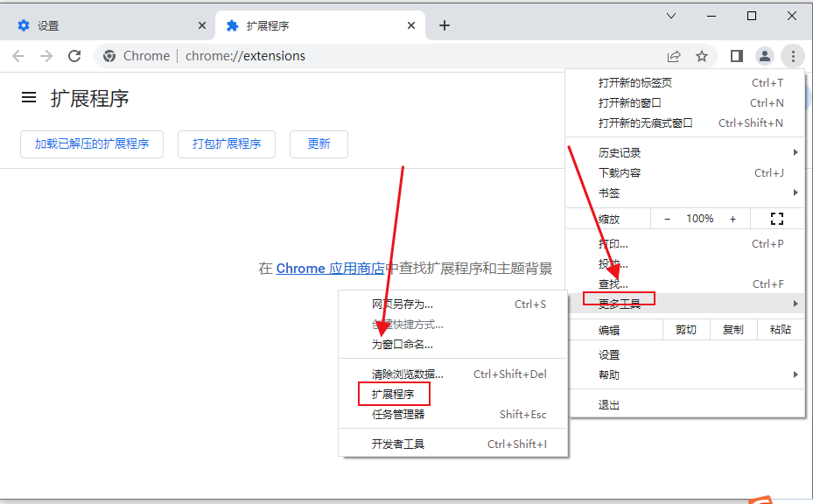Open the tab search chevron
813x504 pixels.
(671, 16)
